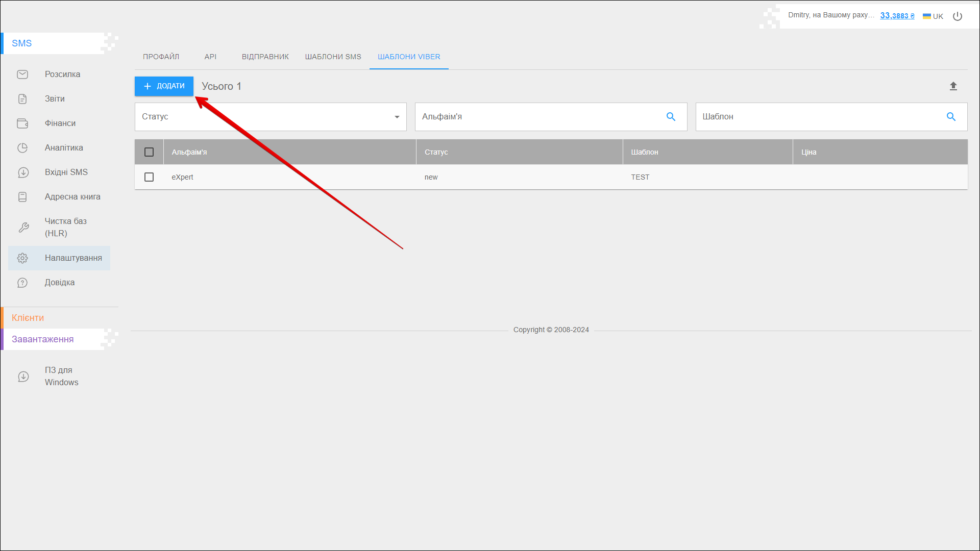Click the pie chart Аналітика icon
Viewport: 980px width, 551px height.
click(x=22, y=148)
